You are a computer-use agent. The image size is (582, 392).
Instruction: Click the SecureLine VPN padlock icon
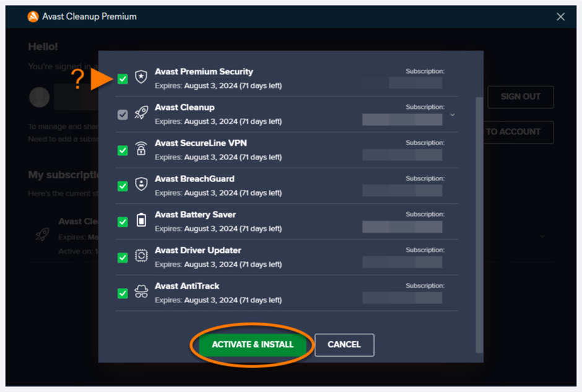click(141, 149)
